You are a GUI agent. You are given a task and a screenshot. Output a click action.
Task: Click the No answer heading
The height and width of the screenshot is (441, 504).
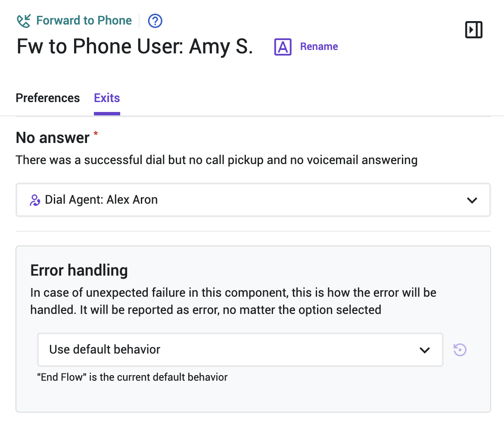(53, 138)
